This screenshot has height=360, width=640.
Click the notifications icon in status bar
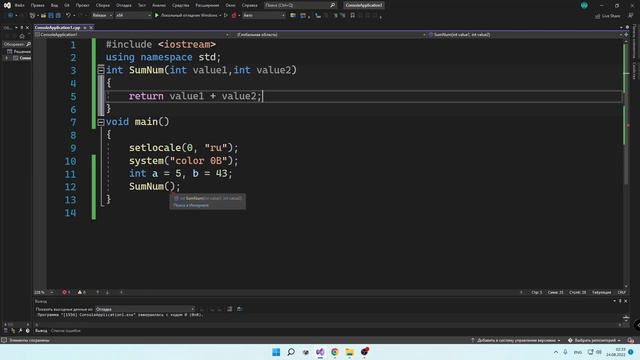[631, 340]
